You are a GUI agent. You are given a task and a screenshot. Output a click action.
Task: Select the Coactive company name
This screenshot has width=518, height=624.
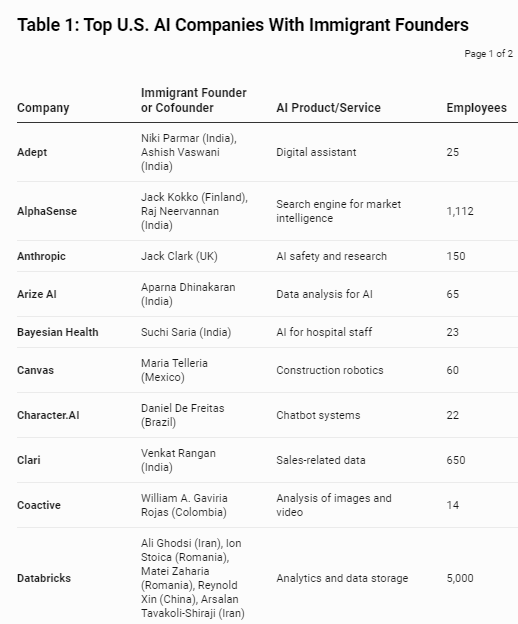(x=39, y=505)
